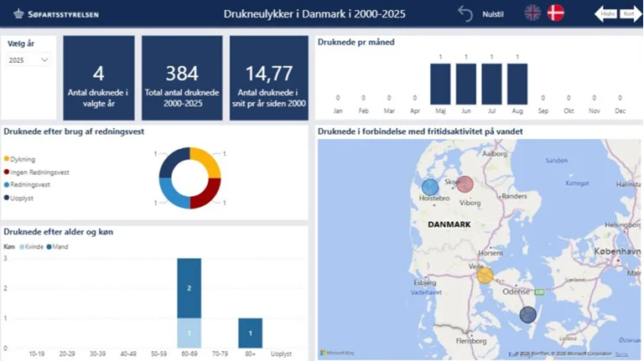Viewport: 644px width, 361px height.
Task: Click the red map bubble near Skive
Action: 465,184
